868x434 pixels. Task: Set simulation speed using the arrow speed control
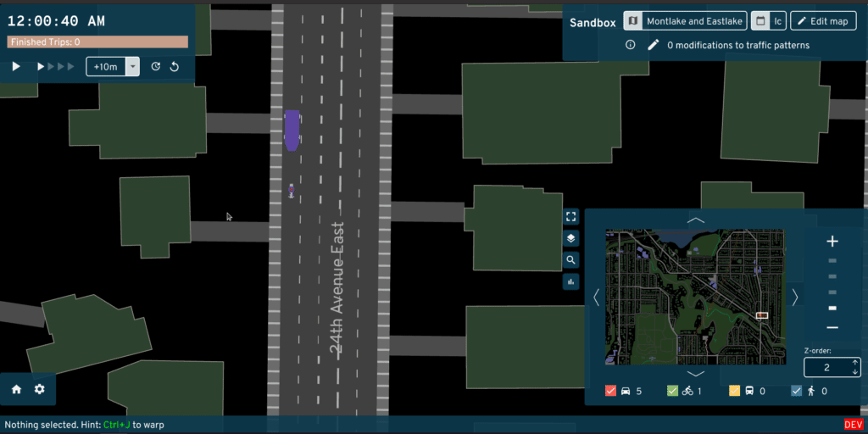[x=55, y=66]
